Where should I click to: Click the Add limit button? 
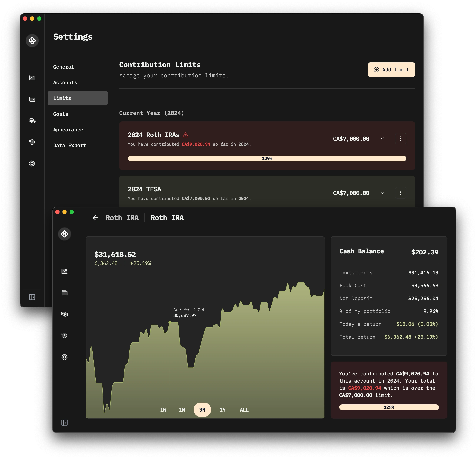coord(391,70)
